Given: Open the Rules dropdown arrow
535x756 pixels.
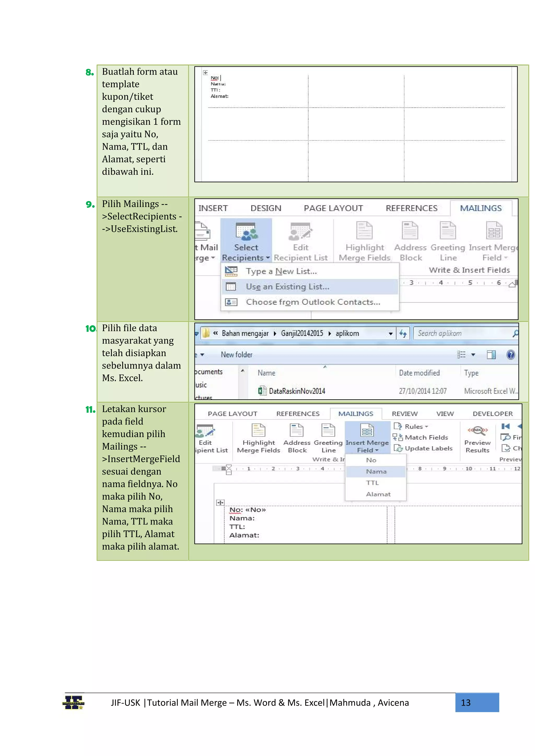Looking at the screenshot, I should coord(426,427).
